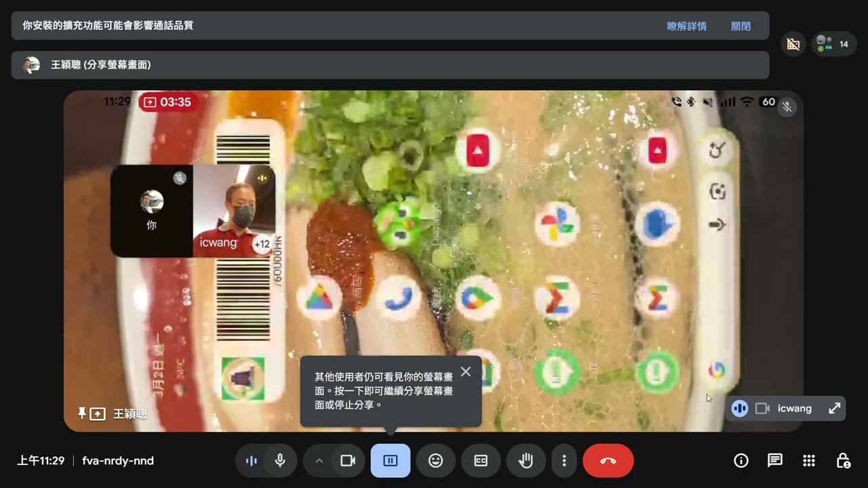
Task: Click the Google Maps app icon
Action: pos(478,298)
